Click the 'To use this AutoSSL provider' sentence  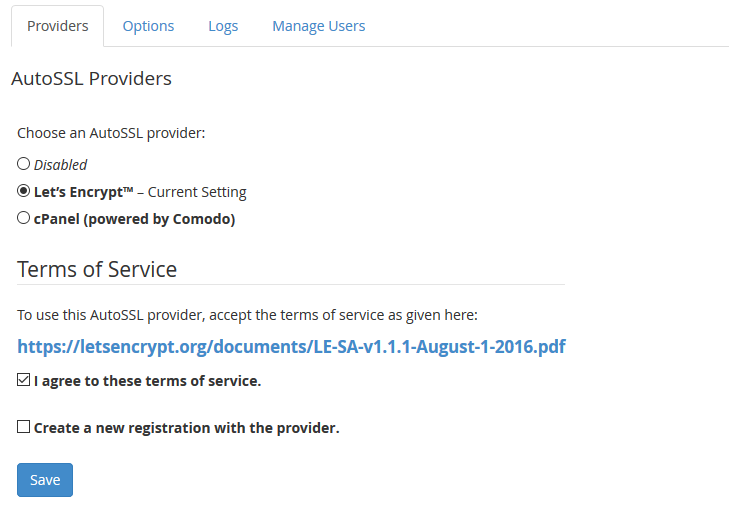247,315
